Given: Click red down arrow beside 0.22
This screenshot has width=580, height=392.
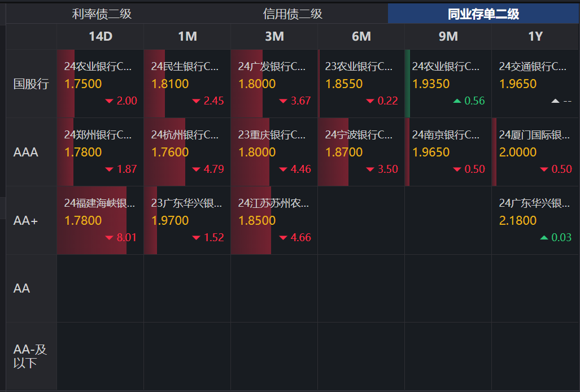Looking at the screenshot, I should [x=370, y=101].
